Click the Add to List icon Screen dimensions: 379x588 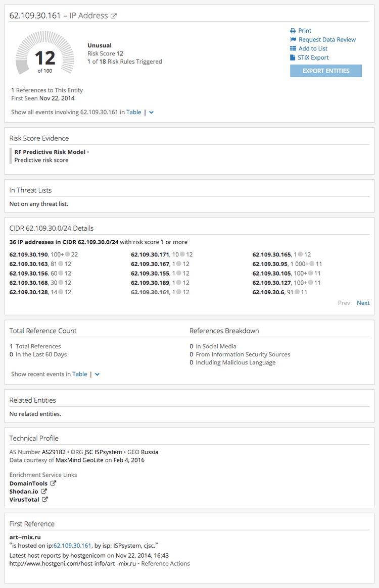pos(293,49)
